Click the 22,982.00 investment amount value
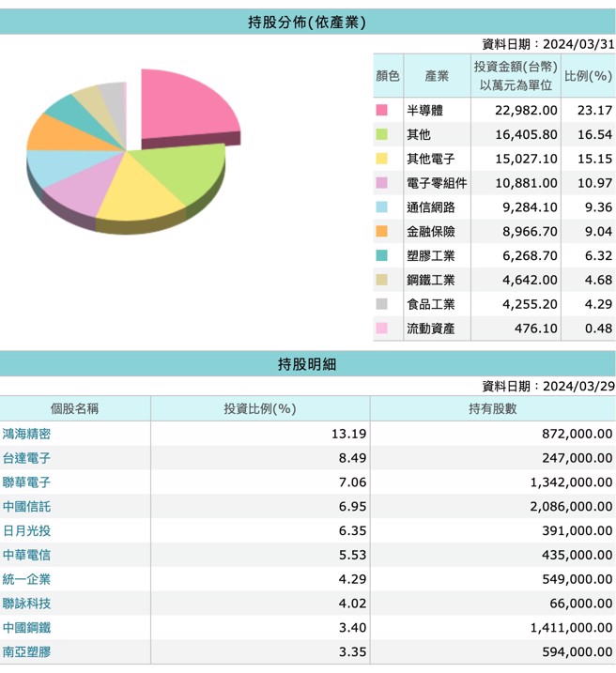The height and width of the screenshot is (673, 616). [526, 111]
